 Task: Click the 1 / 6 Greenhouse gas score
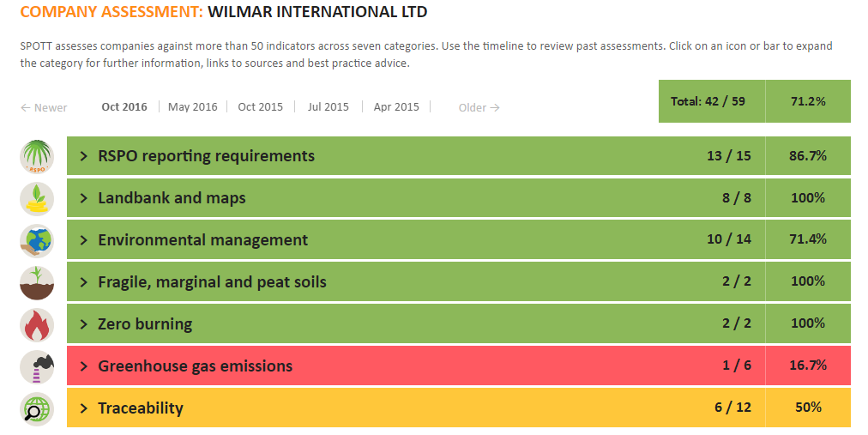[x=736, y=366]
